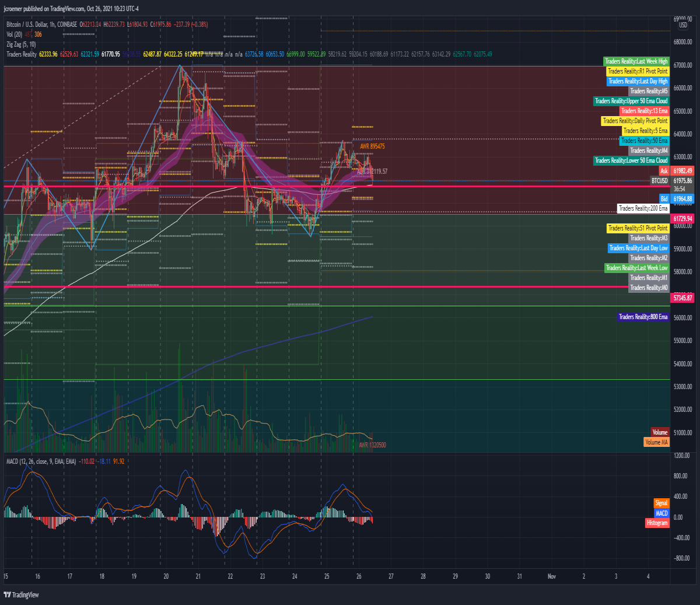This screenshot has height=605, width=700.
Task: Click the Traders Reality M5 label
Action: [649, 91]
